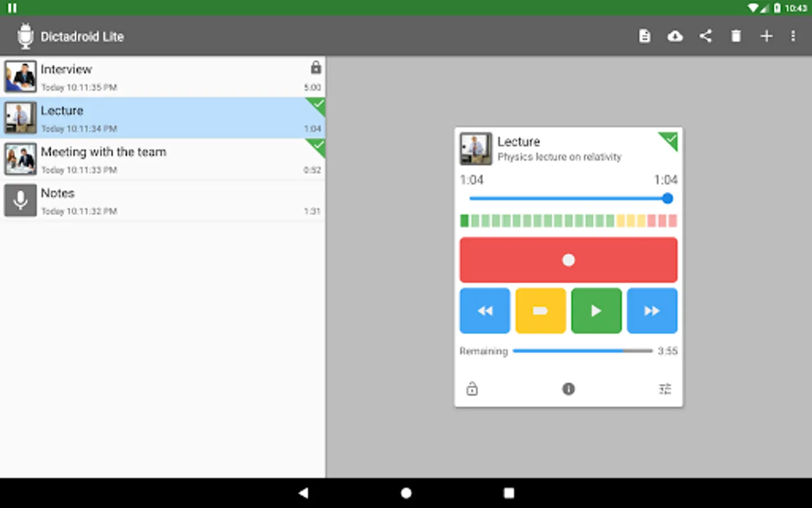Tap the Lecture thumbnail in player card
The image size is (812, 508).
[x=476, y=148]
